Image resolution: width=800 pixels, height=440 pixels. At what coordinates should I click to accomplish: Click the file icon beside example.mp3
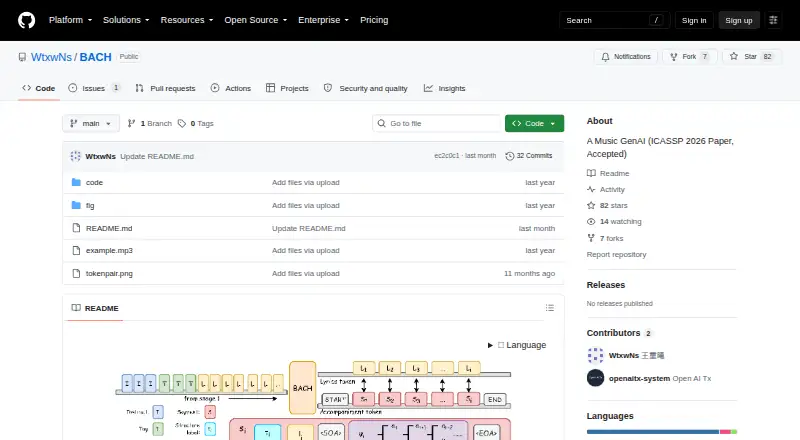point(76,251)
